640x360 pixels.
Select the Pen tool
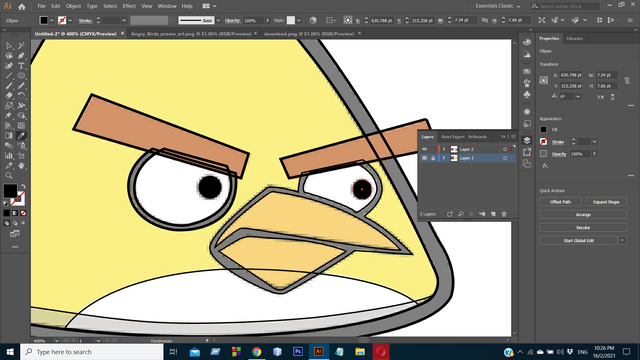pyautogui.click(x=21, y=56)
